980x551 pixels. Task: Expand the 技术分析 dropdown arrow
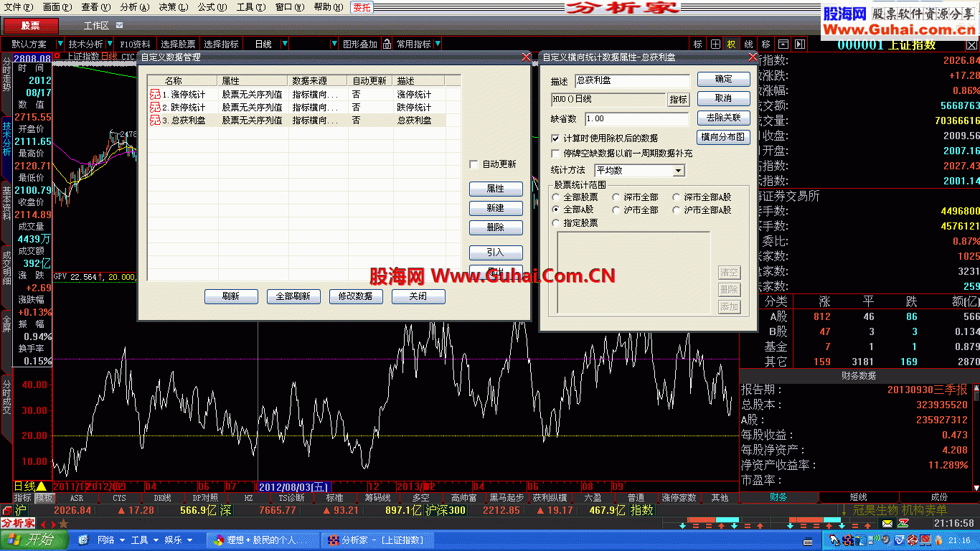point(110,44)
